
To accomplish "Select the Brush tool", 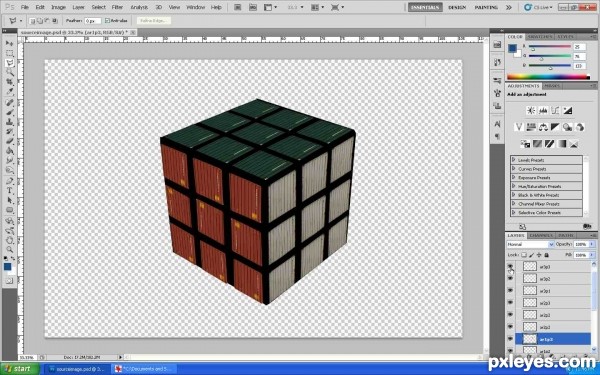I will click(9, 112).
